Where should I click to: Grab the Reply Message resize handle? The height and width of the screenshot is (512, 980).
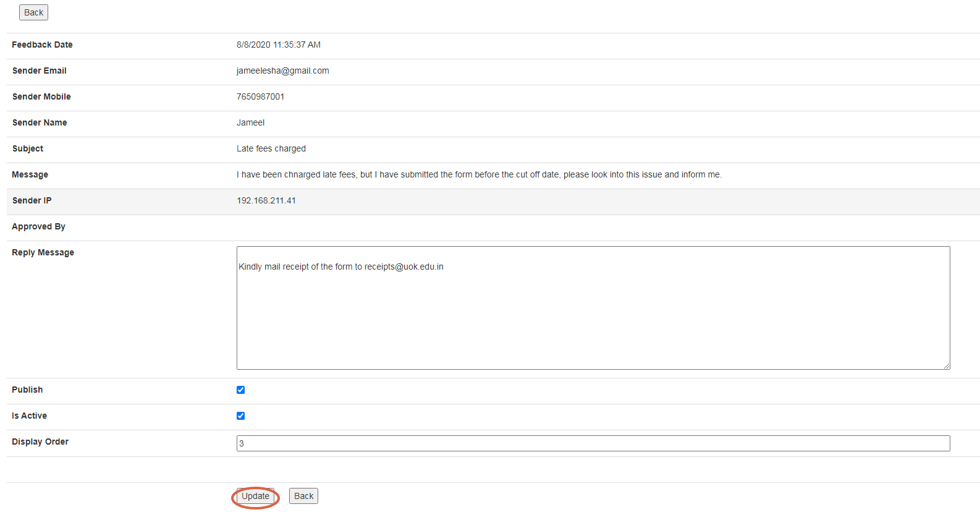coord(946,365)
